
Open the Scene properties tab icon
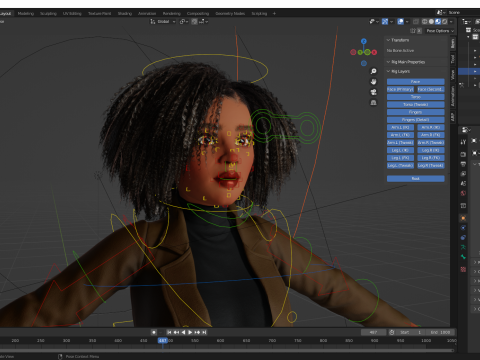(463, 183)
